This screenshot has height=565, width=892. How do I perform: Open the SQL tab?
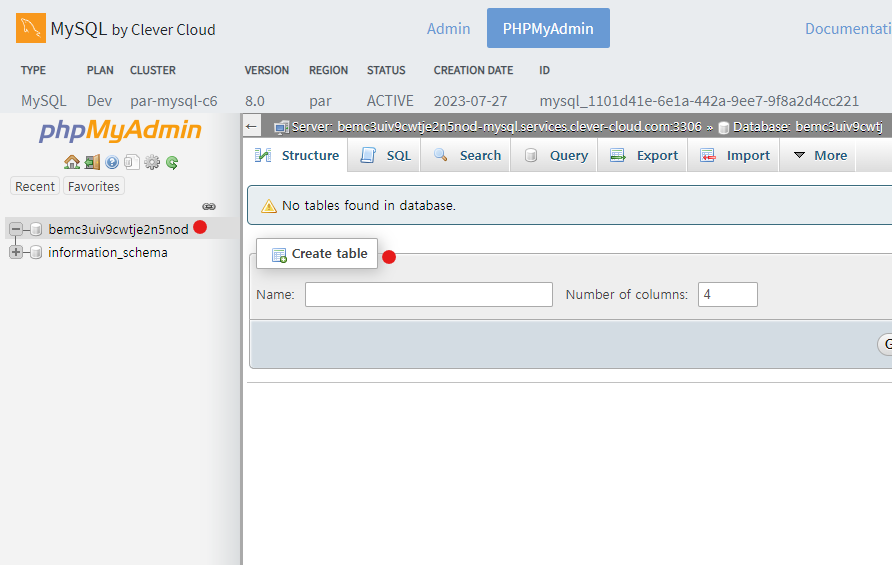[x=386, y=155]
